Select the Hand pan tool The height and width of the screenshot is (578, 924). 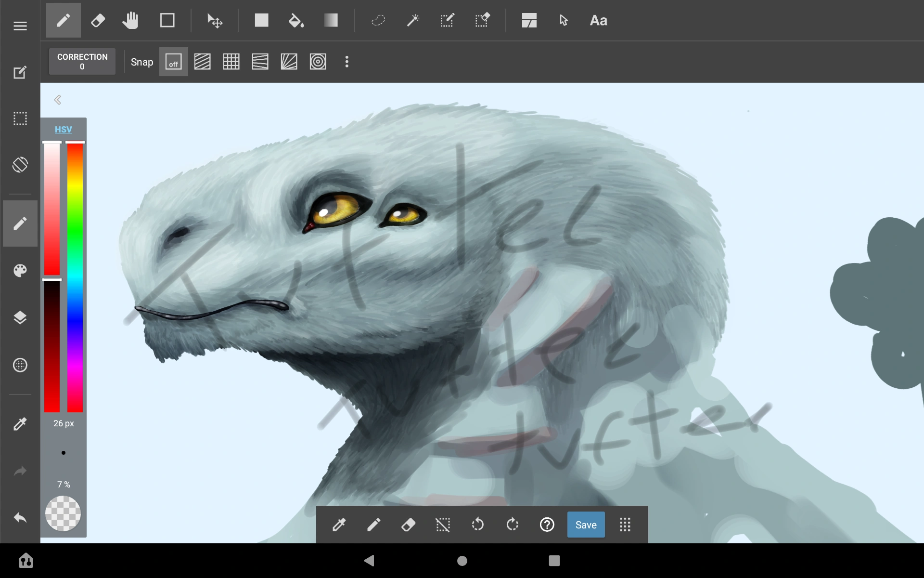(130, 20)
